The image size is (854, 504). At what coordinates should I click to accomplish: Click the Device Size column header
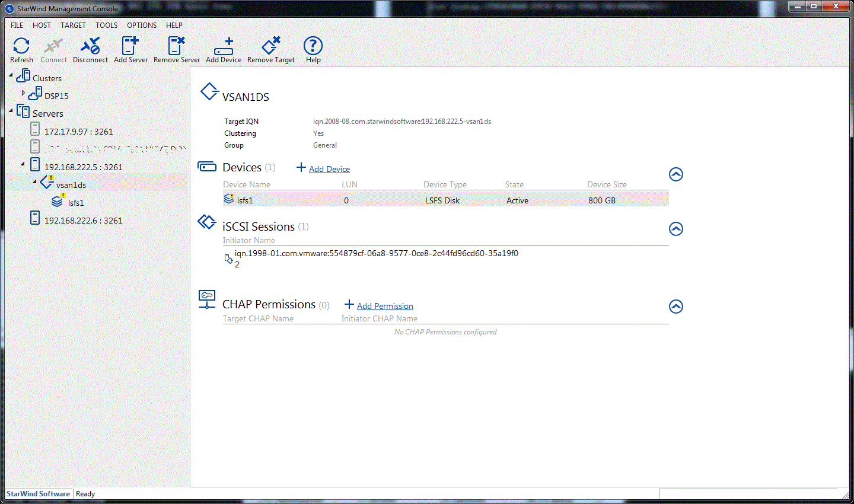[x=607, y=184]
